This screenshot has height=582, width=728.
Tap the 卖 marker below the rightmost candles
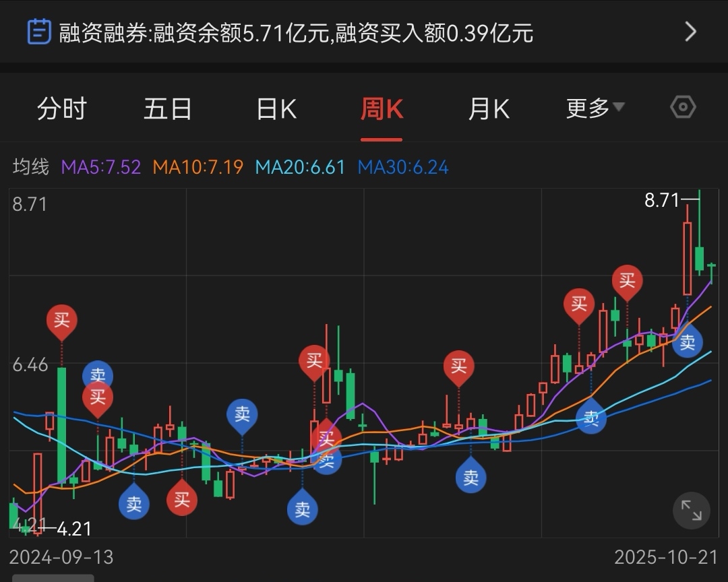coord(687,341)
